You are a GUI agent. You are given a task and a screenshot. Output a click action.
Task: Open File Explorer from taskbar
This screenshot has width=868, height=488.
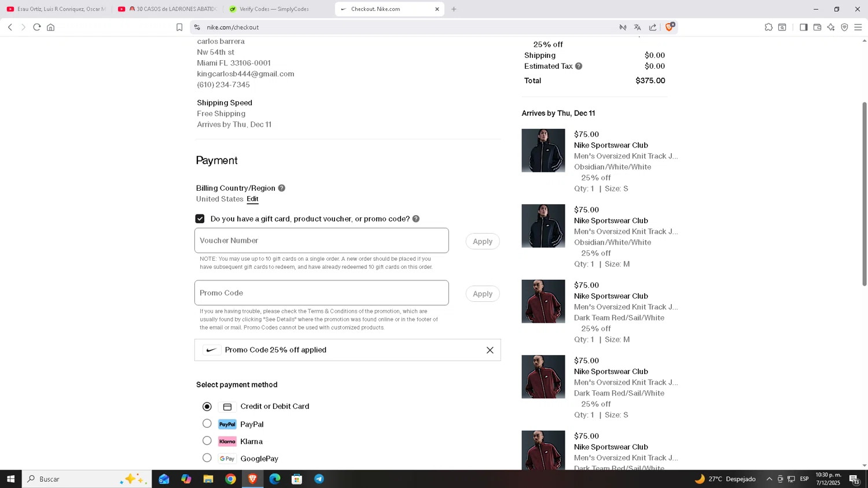(x=208, y=479)
